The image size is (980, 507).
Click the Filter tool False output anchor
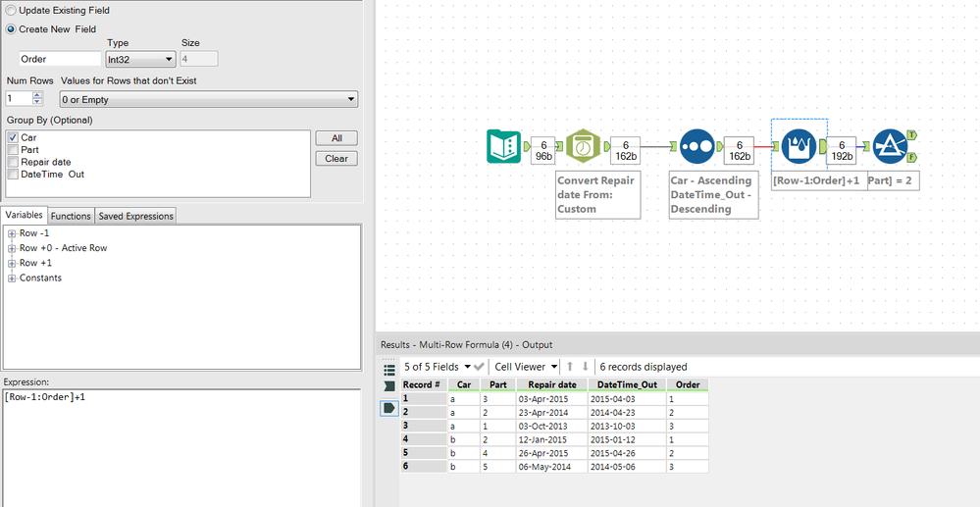click(912, 157)
